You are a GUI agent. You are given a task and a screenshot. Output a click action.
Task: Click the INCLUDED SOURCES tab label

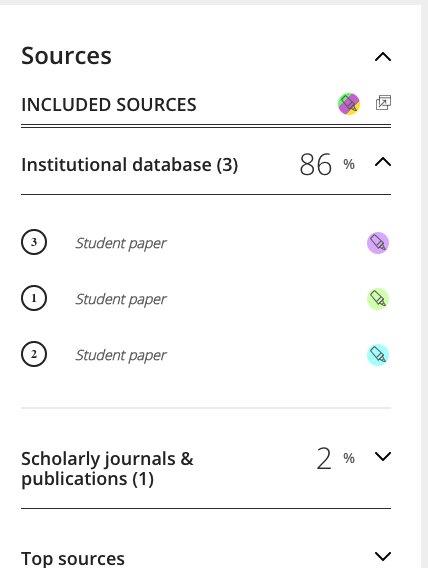point(109,105)
